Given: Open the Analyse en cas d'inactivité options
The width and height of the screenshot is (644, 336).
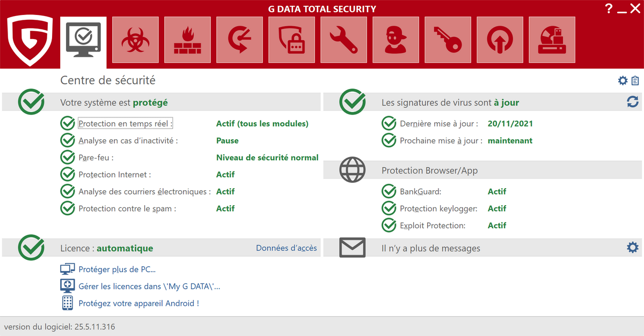Looking at the screenshot, I should [x=128, y=140].
